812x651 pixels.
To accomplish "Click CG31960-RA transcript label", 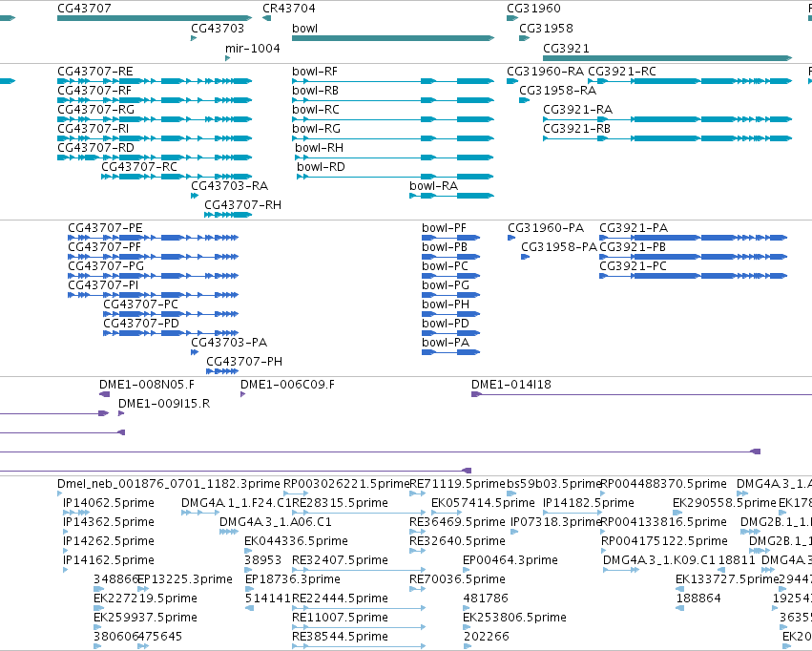I will point(545,72).
